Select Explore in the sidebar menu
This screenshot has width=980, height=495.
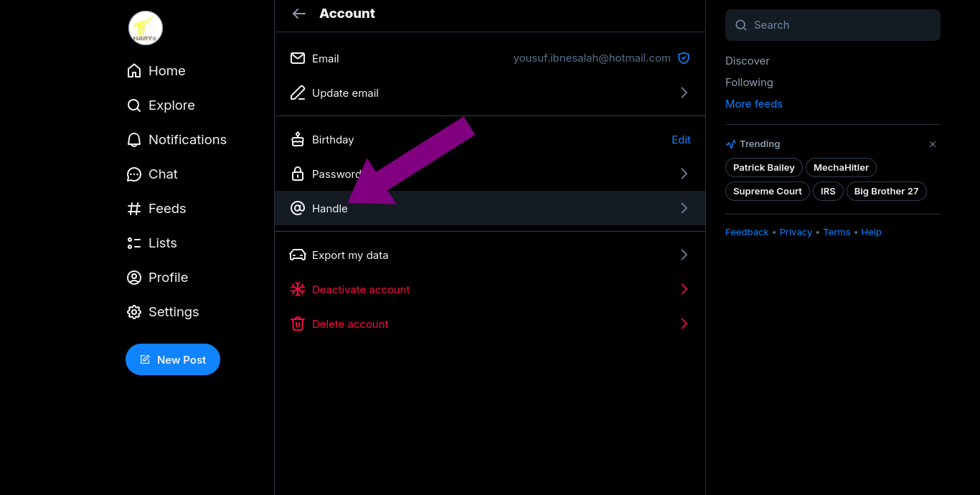click(171, 105)
